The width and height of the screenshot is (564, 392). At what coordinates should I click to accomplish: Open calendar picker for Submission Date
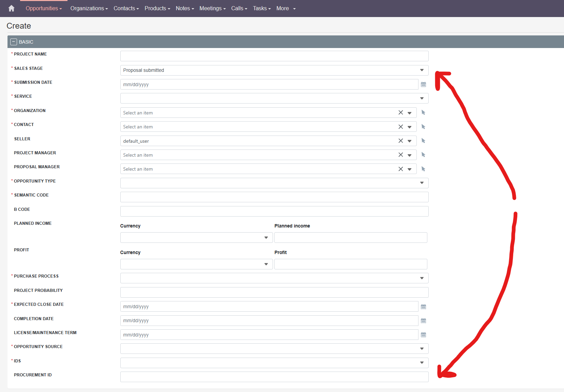(x=423, y=84)
